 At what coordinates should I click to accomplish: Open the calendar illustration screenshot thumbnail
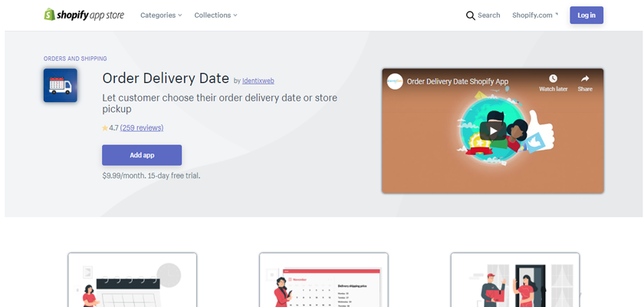point(132,280)
